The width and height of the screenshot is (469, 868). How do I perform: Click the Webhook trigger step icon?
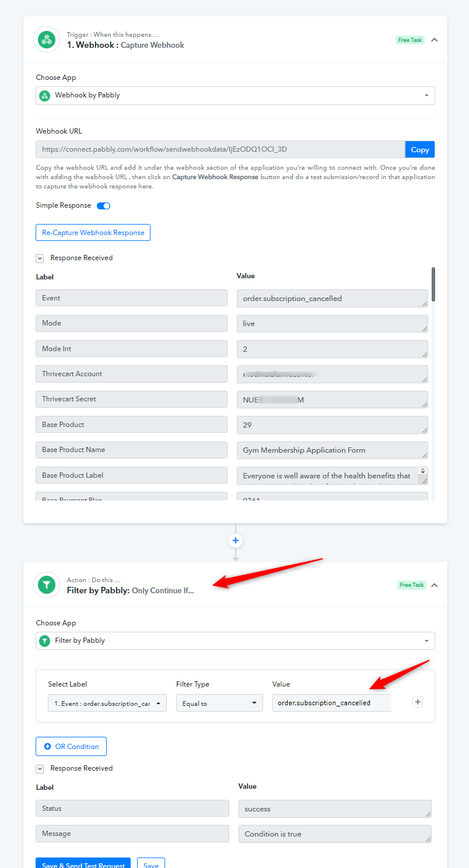(x=47, y=40)
